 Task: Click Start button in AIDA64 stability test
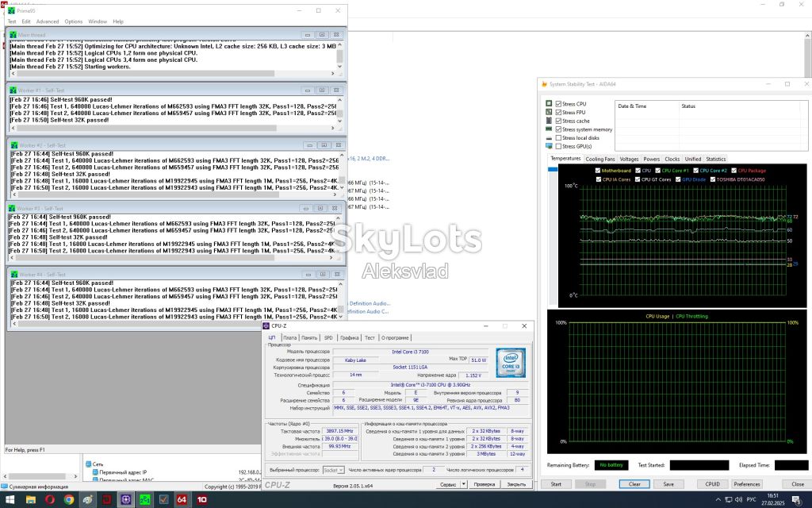[x=556, y=484]
